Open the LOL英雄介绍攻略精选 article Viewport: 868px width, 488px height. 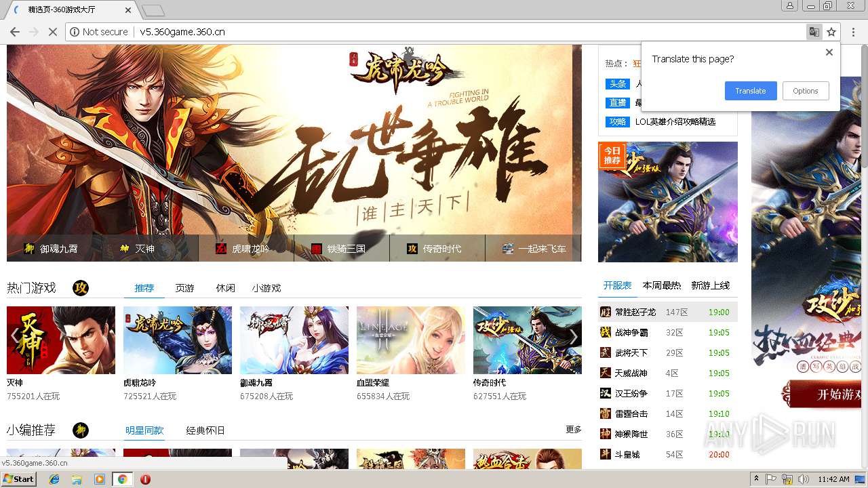coord(675,122)
